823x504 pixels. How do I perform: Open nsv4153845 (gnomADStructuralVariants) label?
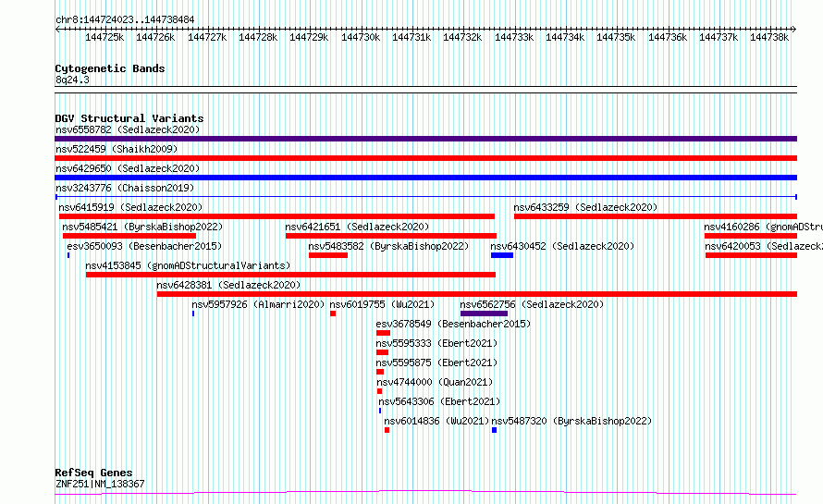click(188, 265)
